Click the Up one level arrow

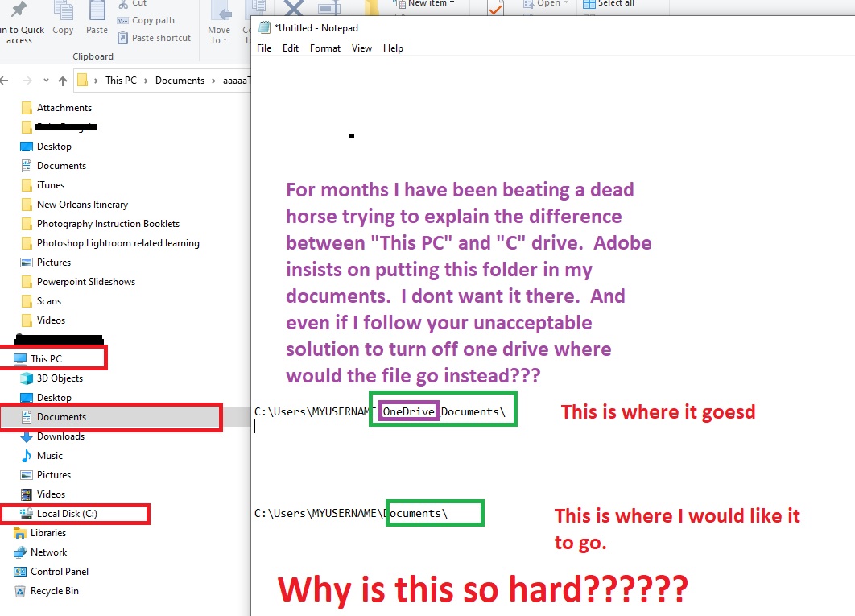[x=63, y=81]
